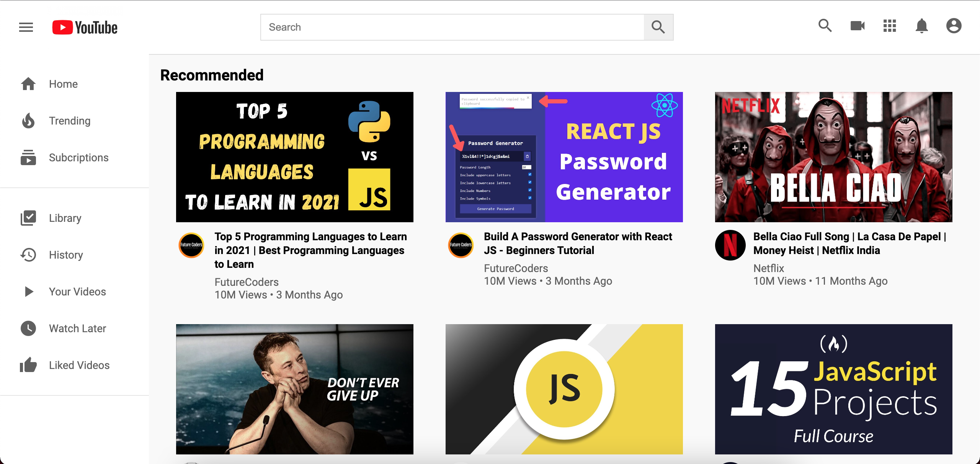Click into the Search input field
The width and height of the screenshot is (980, 464).
click(452, 27)
